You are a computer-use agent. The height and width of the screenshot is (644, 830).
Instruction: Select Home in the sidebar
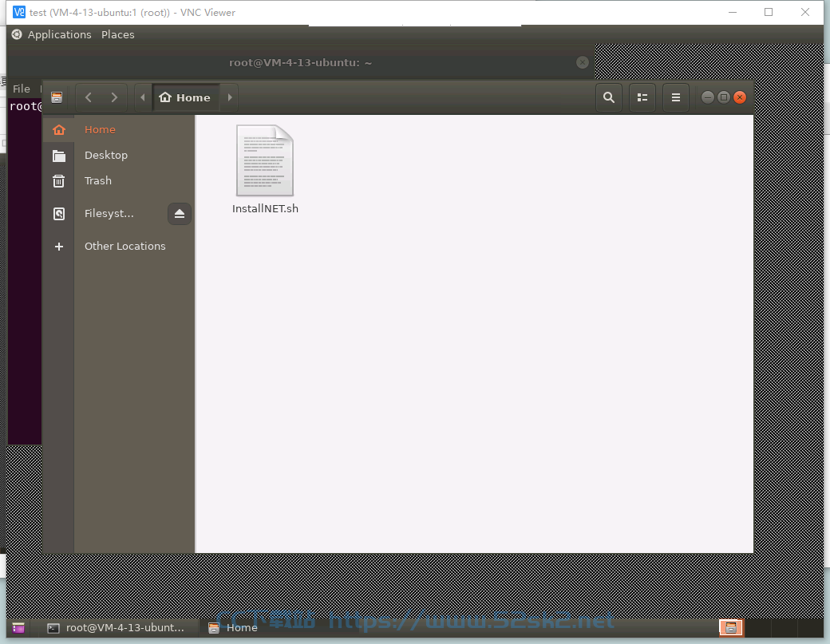pos(119,129)
